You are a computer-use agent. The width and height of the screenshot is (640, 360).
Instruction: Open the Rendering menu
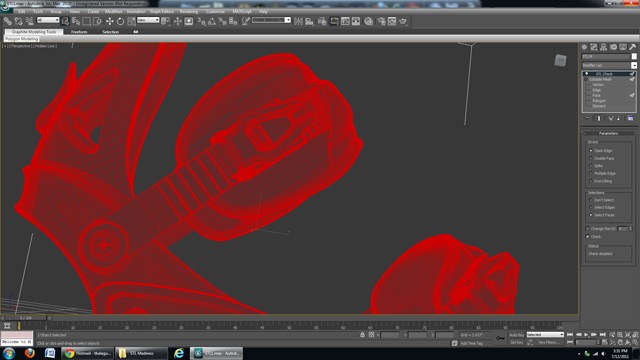tap(189, 11)
